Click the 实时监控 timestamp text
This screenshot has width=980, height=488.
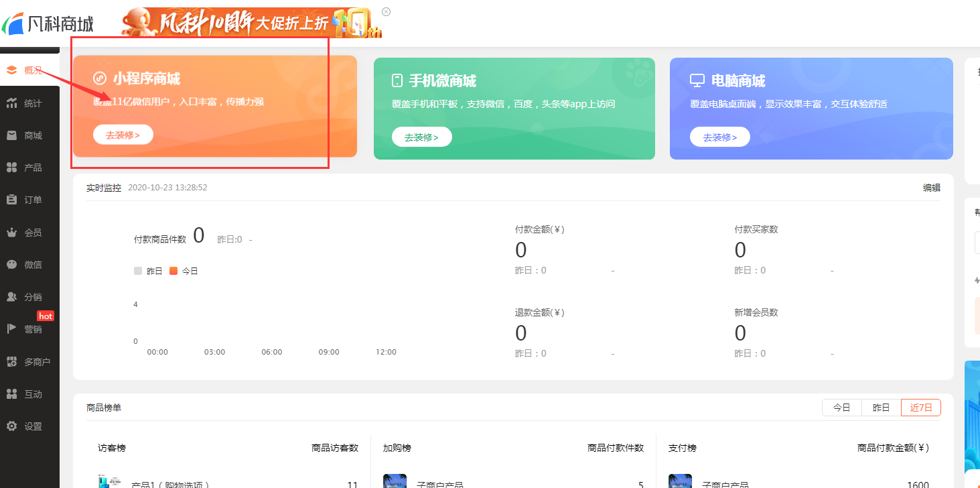tap(167, 188)
